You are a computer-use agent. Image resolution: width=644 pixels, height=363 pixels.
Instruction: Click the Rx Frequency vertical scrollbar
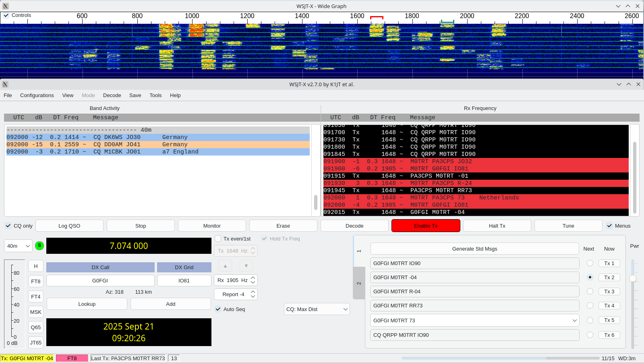pyautogui.click(x=635, y=177)
